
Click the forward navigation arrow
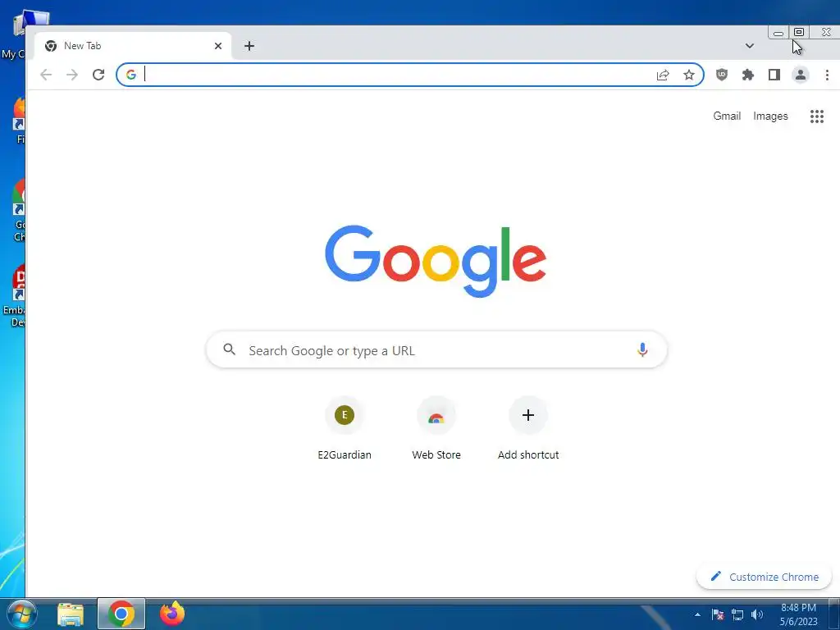[x=72, y=75]
